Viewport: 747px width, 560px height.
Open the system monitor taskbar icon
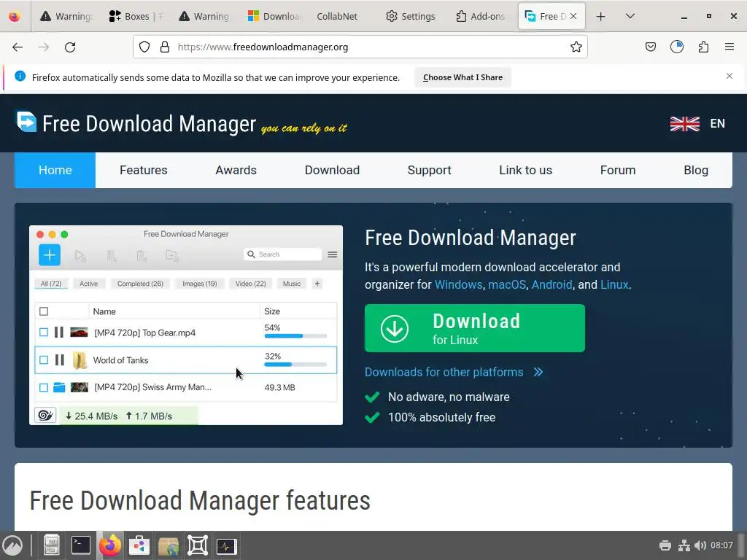[x=226, y=545]
